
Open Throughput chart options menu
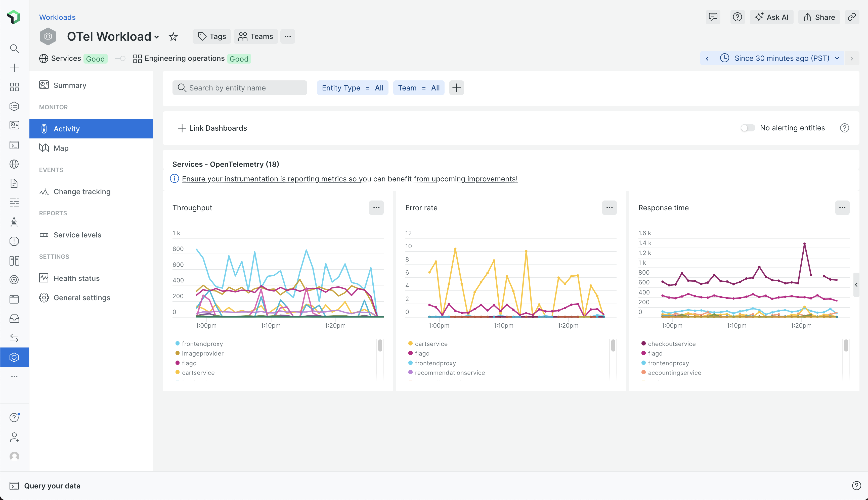(x=377, y=207)
